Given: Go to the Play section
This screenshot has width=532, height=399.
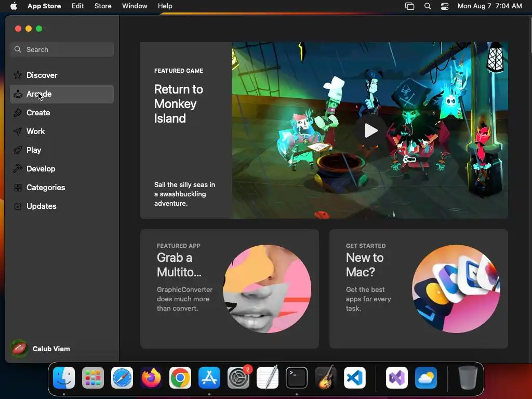Looking at the screenshot, I should (62, 150).
